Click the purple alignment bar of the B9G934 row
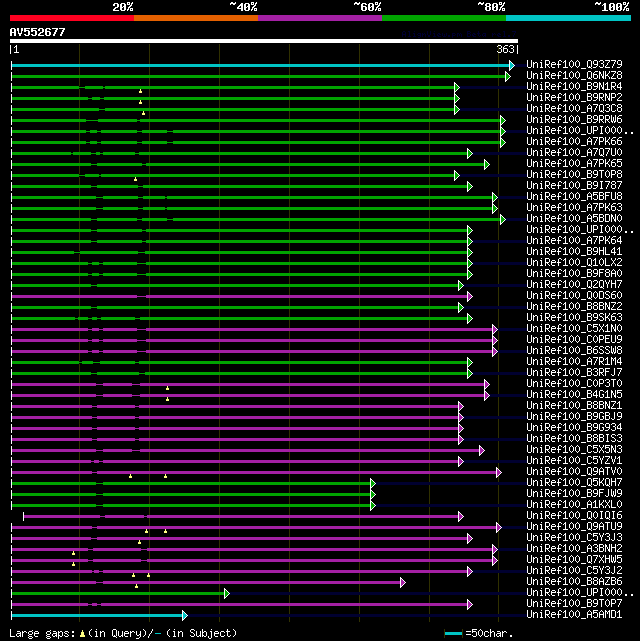 235,428
